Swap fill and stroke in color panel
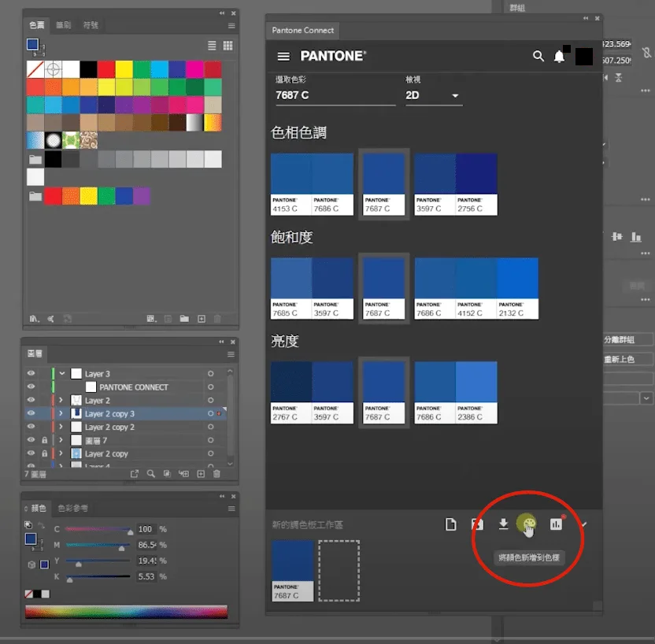This screenshot has height=644, width=655. [42, 525]
